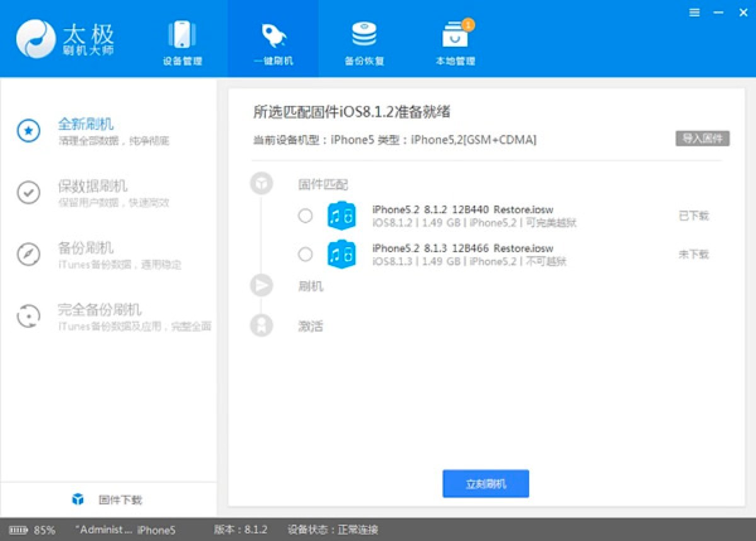
Task: Open the hamburger menu in title bar
Action: pyautogui.click(x=694, y=13)
